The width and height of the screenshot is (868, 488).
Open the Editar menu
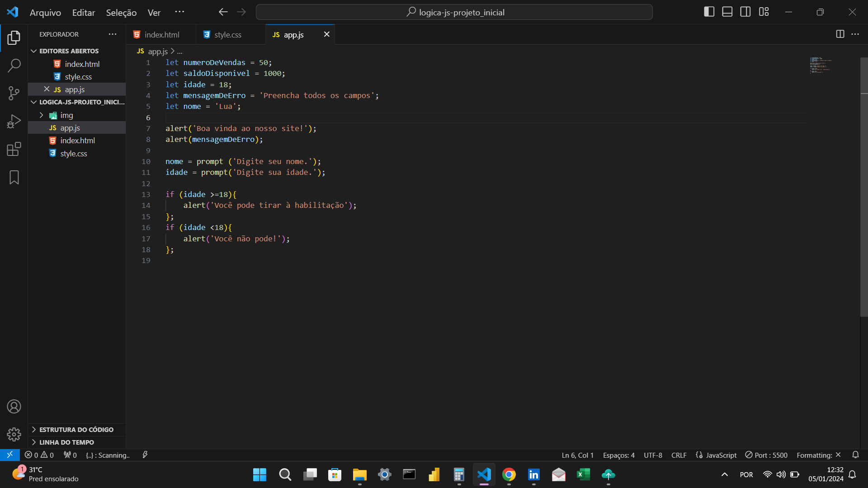tap(84, 13)
